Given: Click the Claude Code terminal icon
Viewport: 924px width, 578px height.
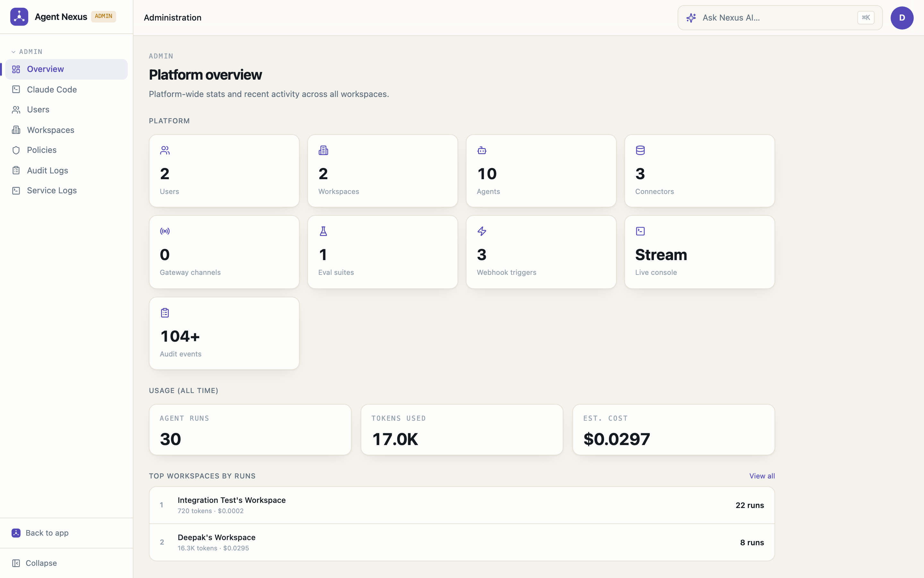Looking at the screenshot, I should coord(16,90).
